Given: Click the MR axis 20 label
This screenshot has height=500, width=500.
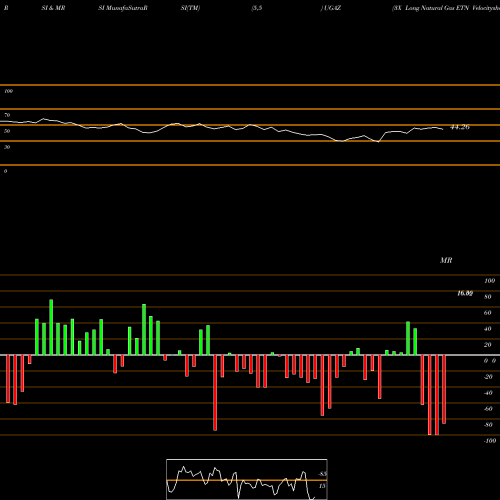Looking at the screenshot, I should point(488,345).
